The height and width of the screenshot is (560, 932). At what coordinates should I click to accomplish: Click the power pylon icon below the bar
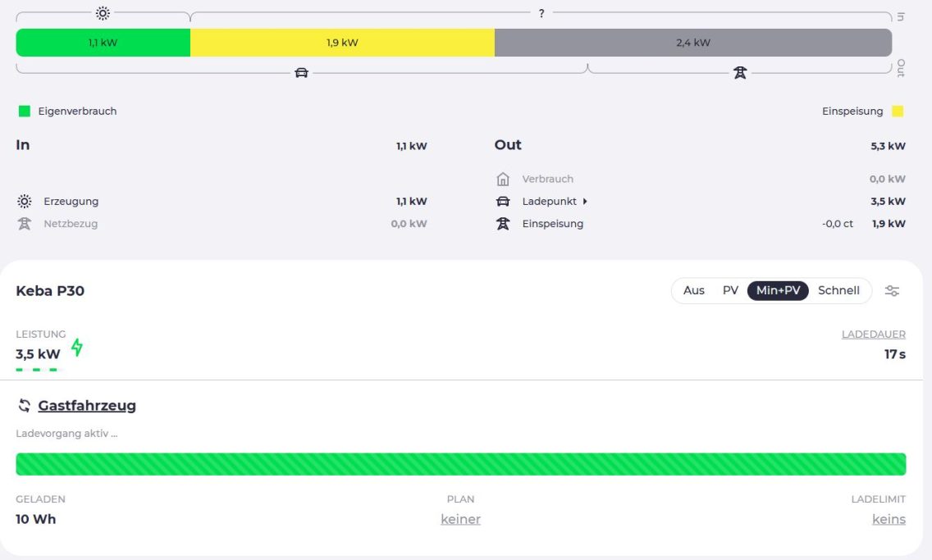pos(739,73)
